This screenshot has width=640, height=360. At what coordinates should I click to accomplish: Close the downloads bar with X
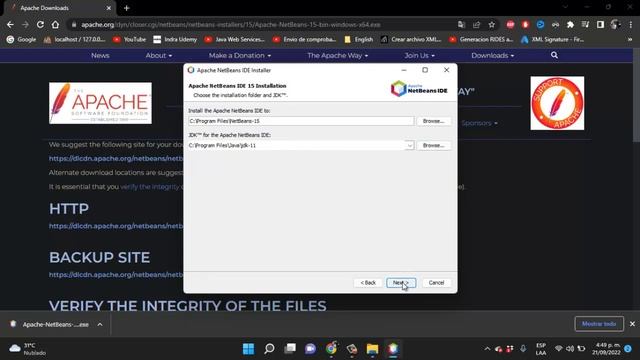[632, 324]
